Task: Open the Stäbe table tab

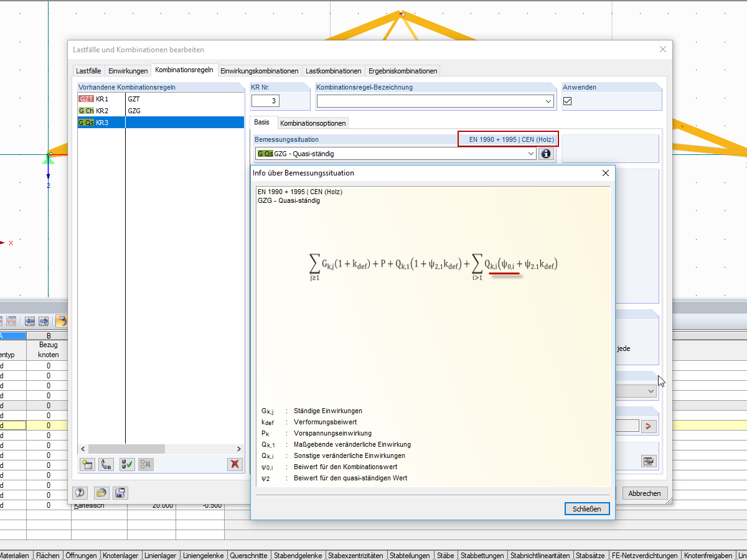Action: click(x=445, y=556)
